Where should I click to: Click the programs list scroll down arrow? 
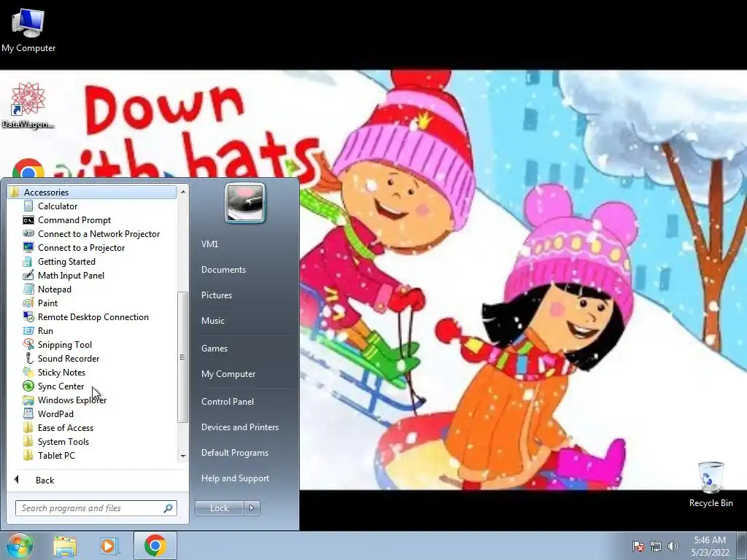click(x=183, y=456)
